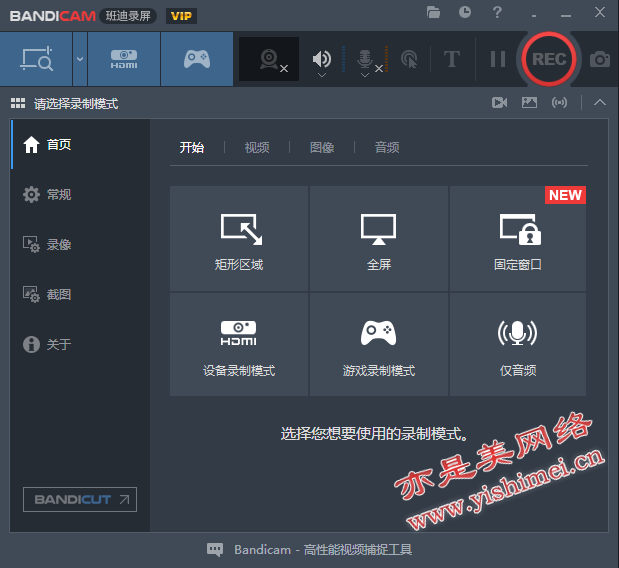Minimize to tray with the small dash button
The height and width of the screenshot is (568, 619).
[534, 16]
